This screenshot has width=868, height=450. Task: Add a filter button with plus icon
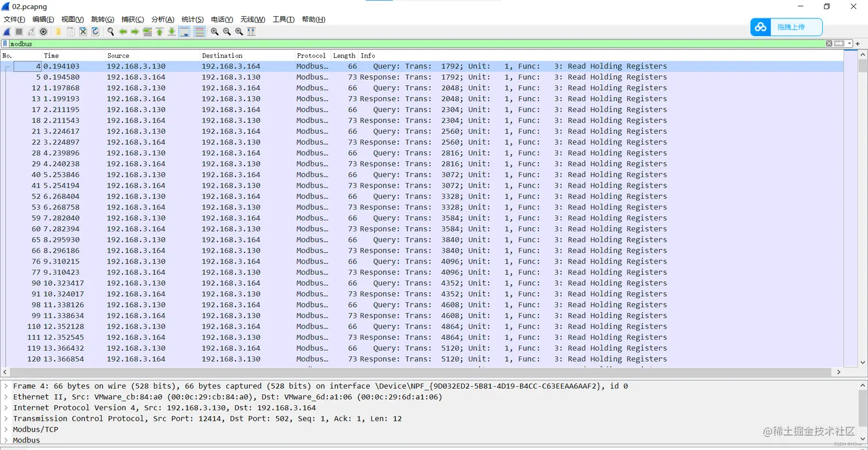pyautogui.click(x=858, y=44)
